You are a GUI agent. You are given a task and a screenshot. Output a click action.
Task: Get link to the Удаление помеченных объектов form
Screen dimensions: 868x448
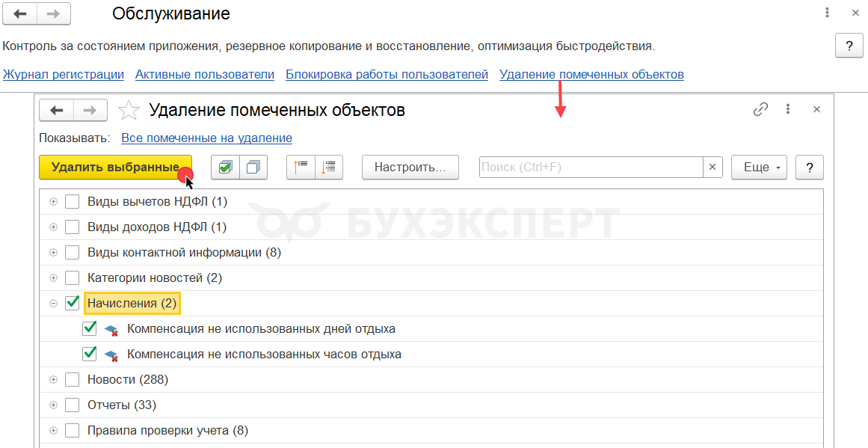(x=760, y=110)
